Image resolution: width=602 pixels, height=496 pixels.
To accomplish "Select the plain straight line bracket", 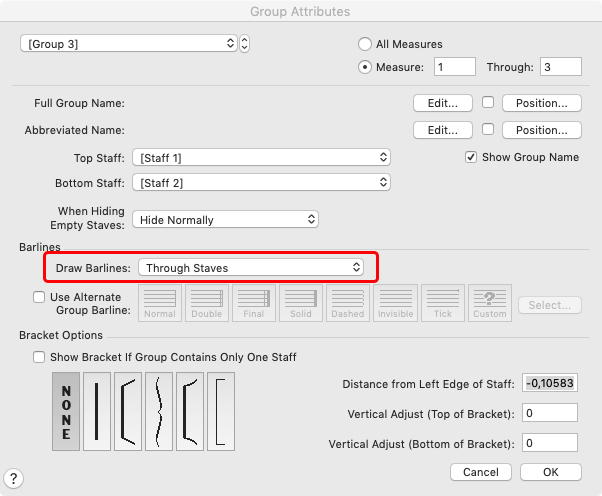I will point(97,412).
